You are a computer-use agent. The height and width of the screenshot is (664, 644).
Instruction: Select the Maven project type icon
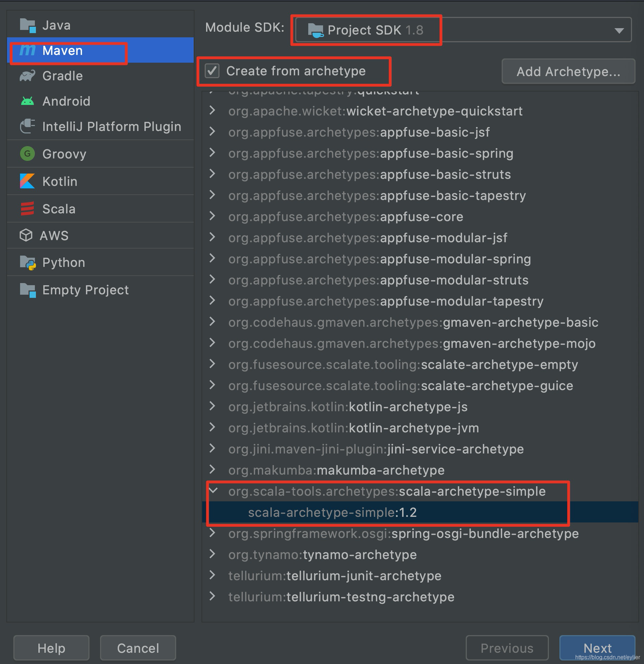27,50
